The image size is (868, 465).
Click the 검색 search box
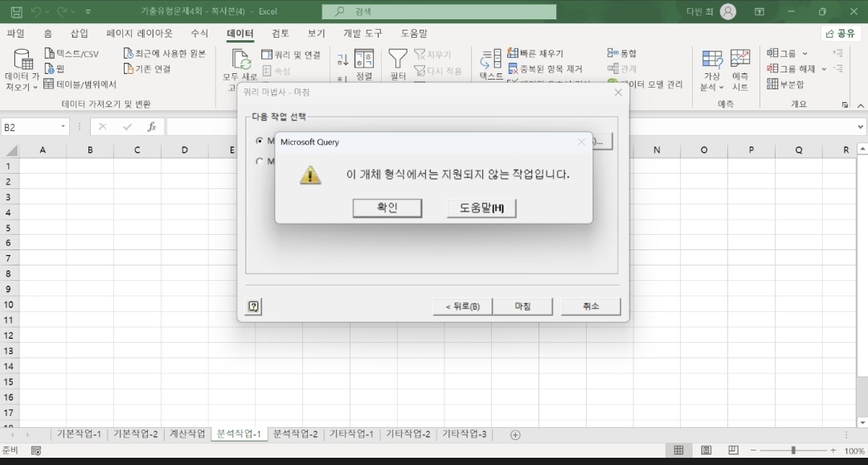pos(439,12)
